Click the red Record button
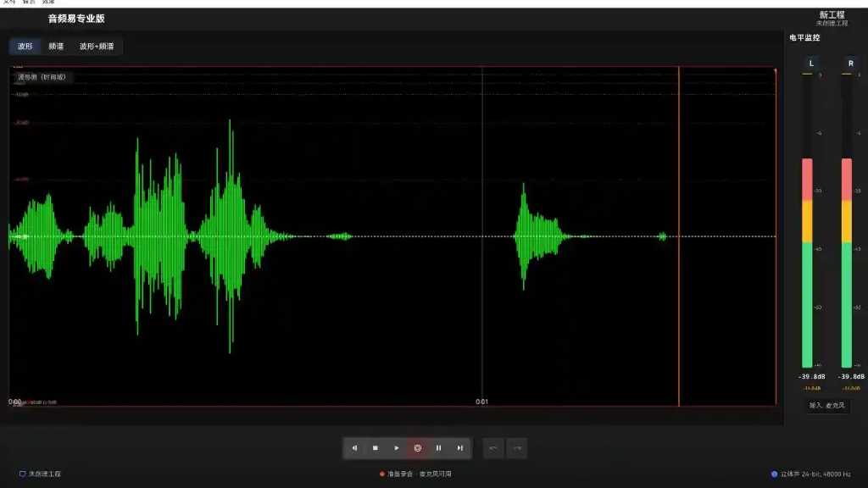The width and height of the screenshot is (868, 488). click(418, 448)
